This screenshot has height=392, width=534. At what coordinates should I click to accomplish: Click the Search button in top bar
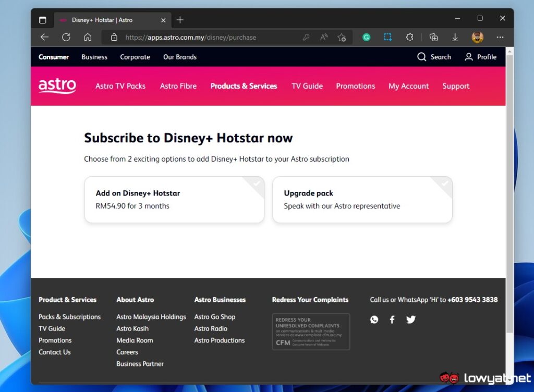tap(434, 57)
